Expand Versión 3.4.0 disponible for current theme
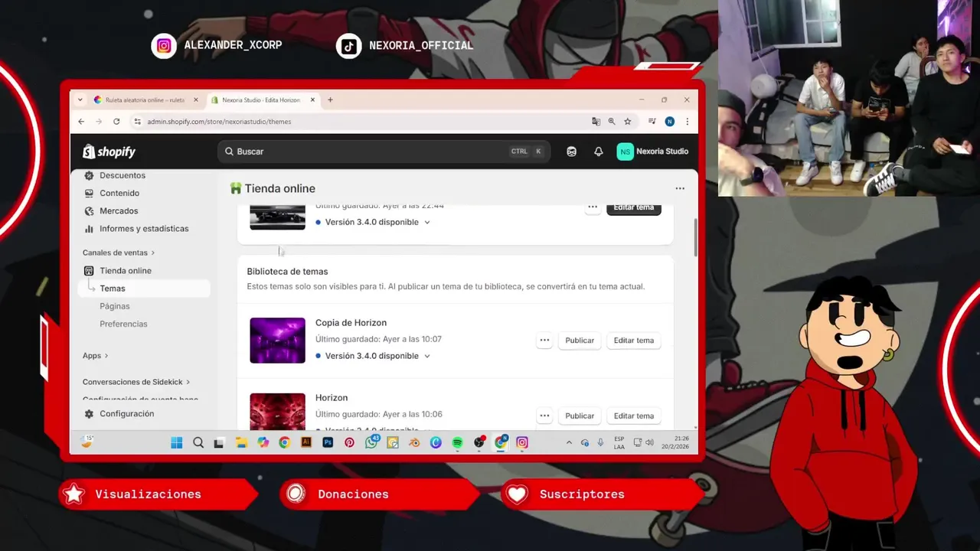The height and width of the screenshot is (551, 980). pos(373,222)
